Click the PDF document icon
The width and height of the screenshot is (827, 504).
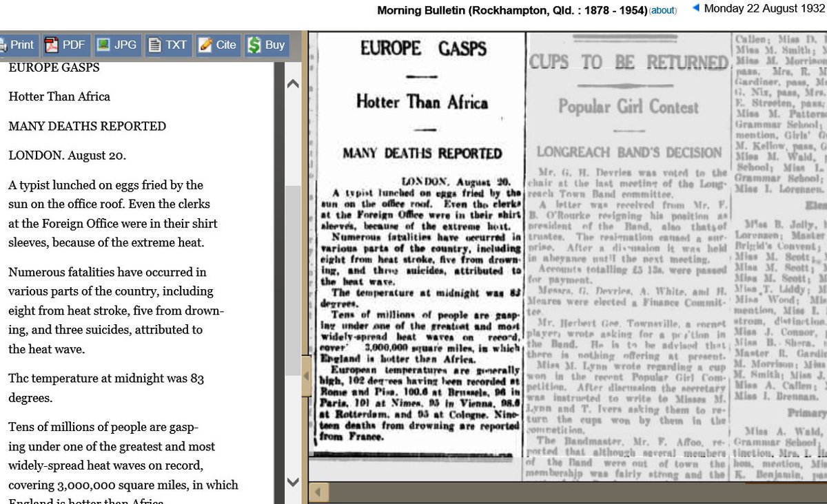(52, 45)
